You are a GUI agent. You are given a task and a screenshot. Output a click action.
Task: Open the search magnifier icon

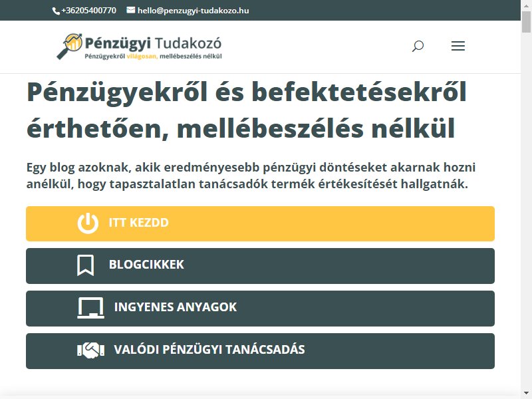418,46
